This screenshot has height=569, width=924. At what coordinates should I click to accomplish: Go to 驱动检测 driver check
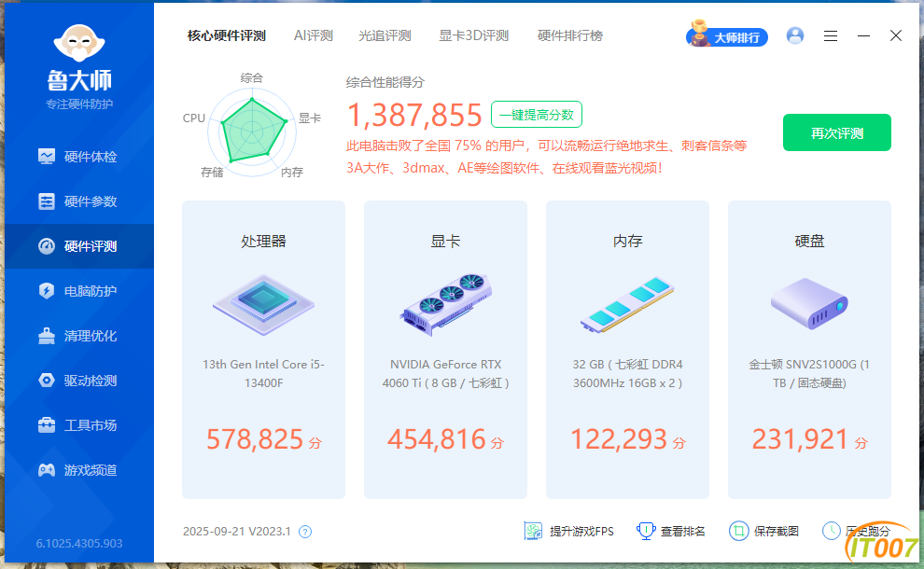pyautogui.click(x=78, y=381)
